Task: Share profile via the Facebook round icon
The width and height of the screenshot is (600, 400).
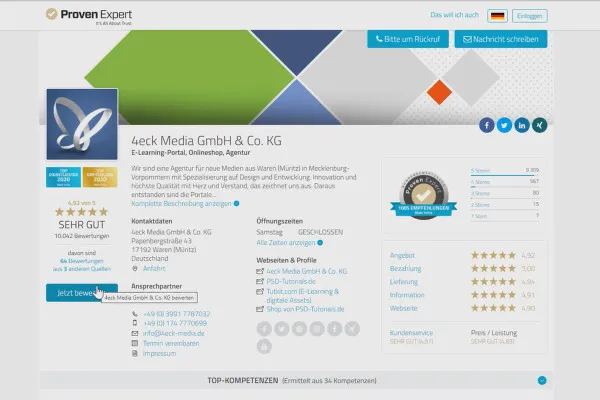Action: click(487, 125)
